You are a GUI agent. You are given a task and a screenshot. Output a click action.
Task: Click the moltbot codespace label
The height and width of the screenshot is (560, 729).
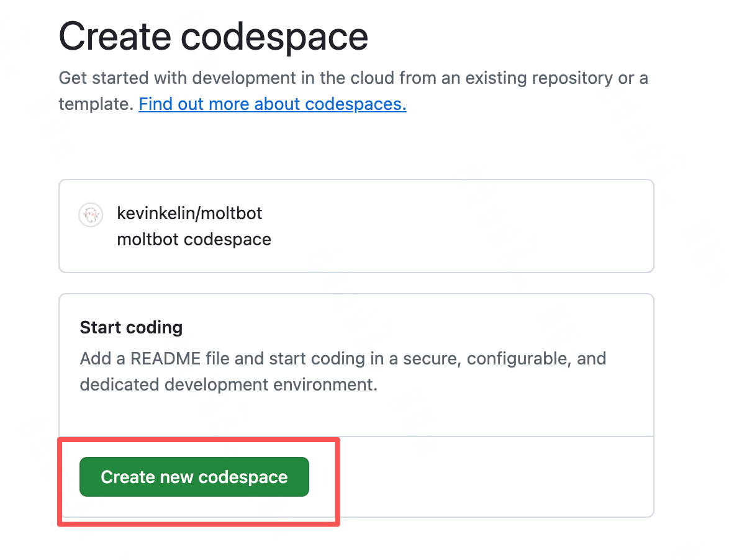point(194,240)
